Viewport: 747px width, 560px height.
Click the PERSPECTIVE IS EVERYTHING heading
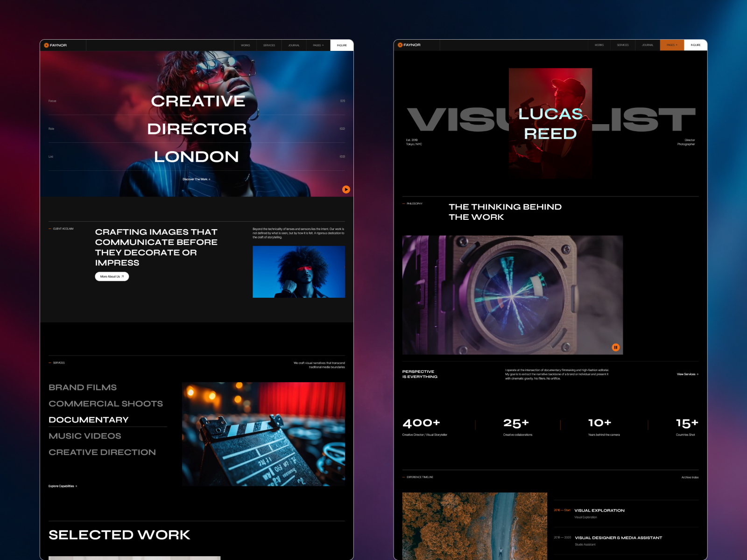pos(420,374)
